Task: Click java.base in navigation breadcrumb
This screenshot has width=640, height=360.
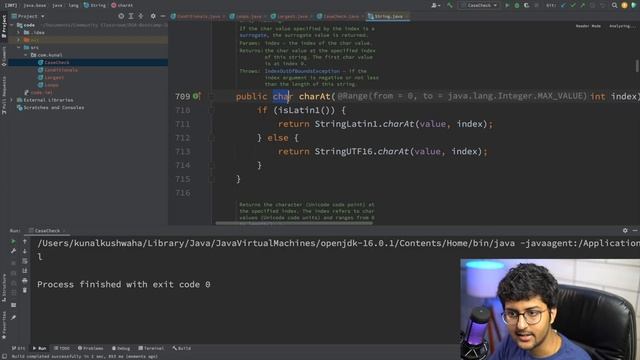Action: point(34,5)
